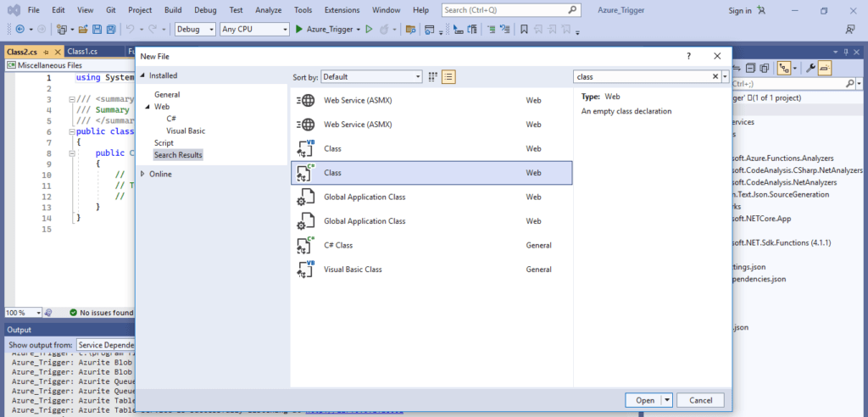The height and width of the screenshot is (417, 868).
Task: Click the comment out lines icon
Action: click(x=491, y=30)
